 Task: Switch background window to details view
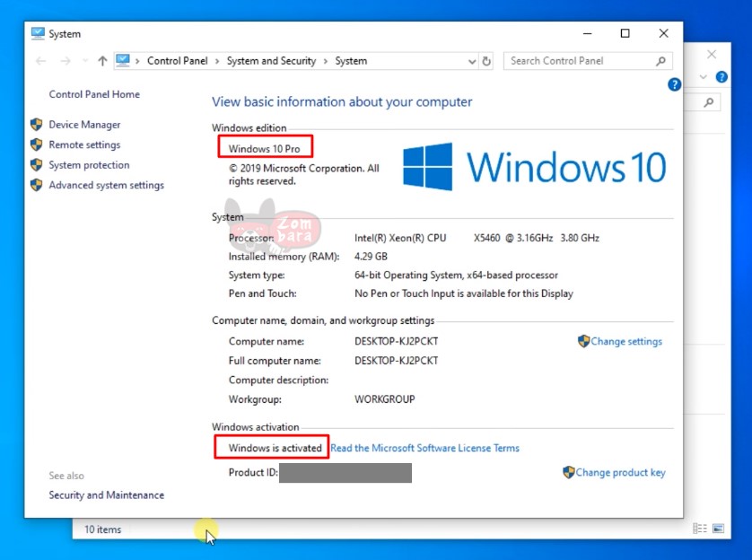(700, 529)
